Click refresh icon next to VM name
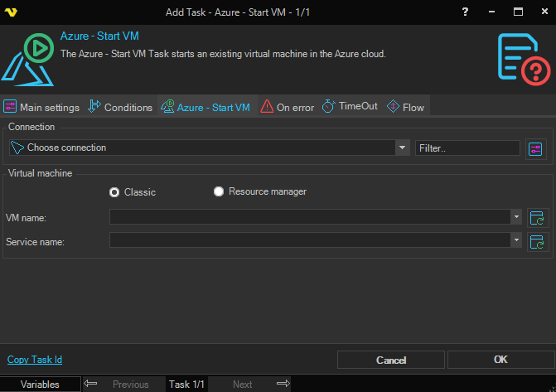The height and width of the screenshot is (392, 556). [x=538, y=218]
